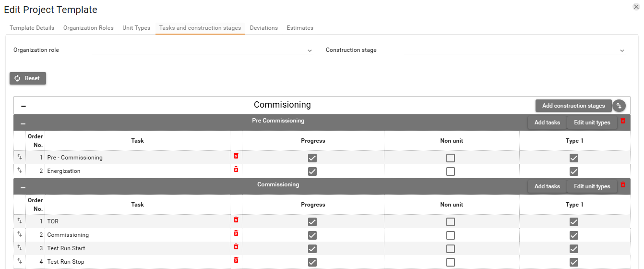Collapse the Commisioning group section
Image resolution: width=644 pixels, height=269 pixels.
[x=24, y=106]
